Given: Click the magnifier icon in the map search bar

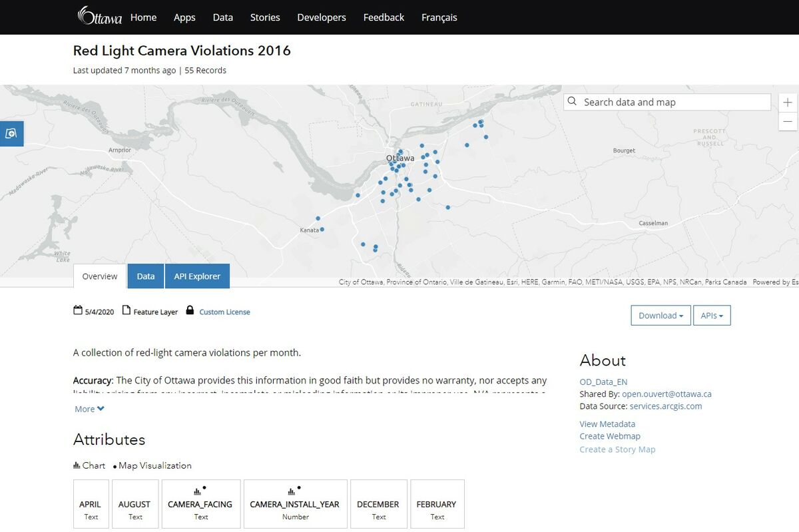Looking at the screenshot, I should (x=573, y=101).
